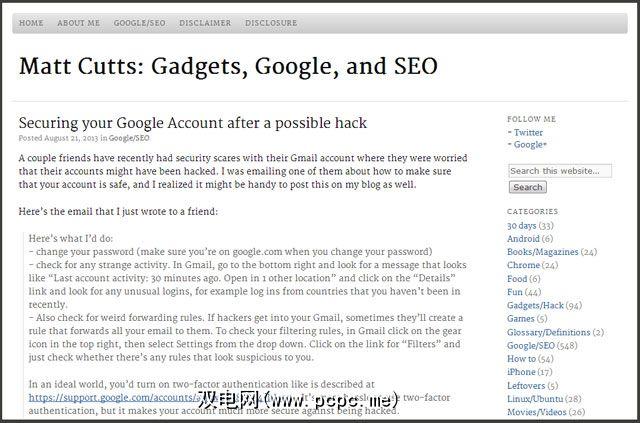
Task: Click the Search this website input field
Action: (559, 171)
